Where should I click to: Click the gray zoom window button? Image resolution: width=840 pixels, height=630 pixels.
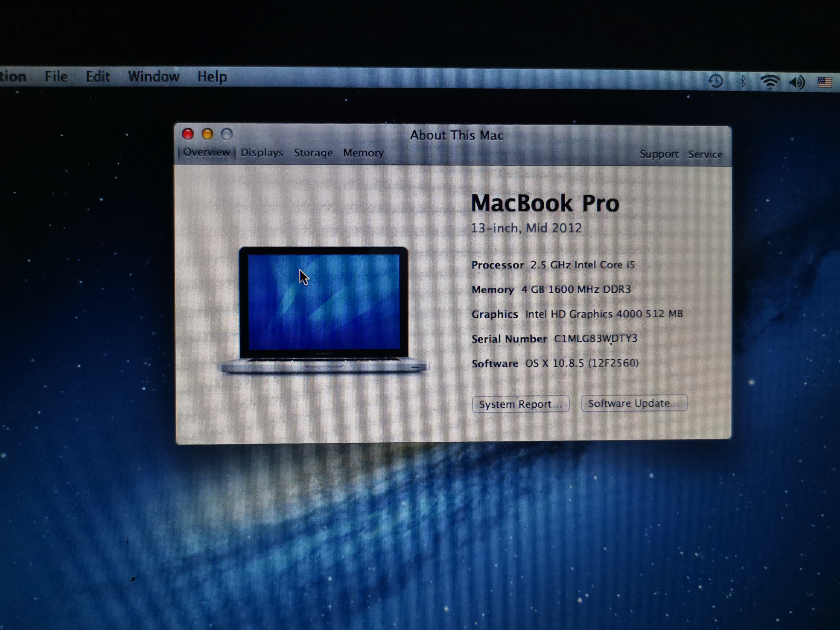pyautogui.click(x=227, y=134)
